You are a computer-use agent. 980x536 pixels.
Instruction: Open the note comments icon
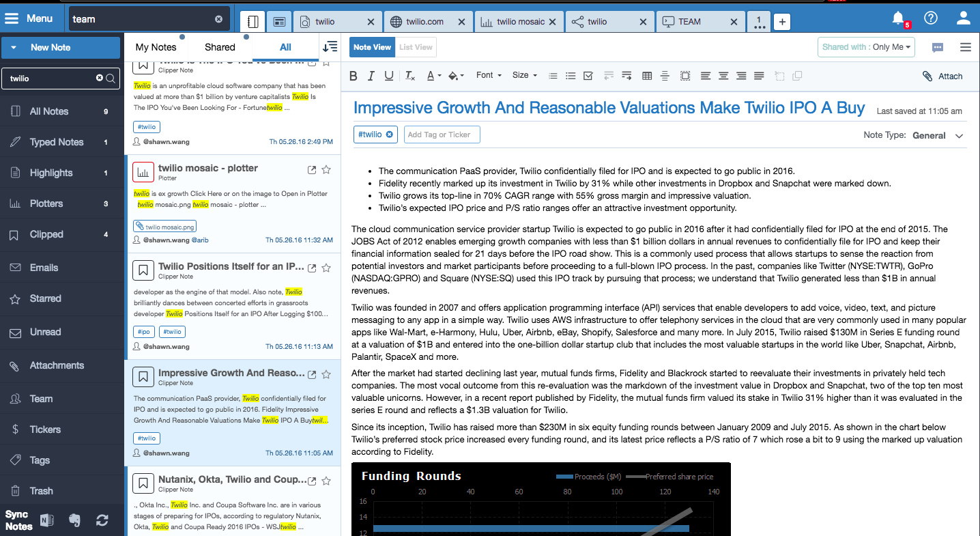coord(938,47)
